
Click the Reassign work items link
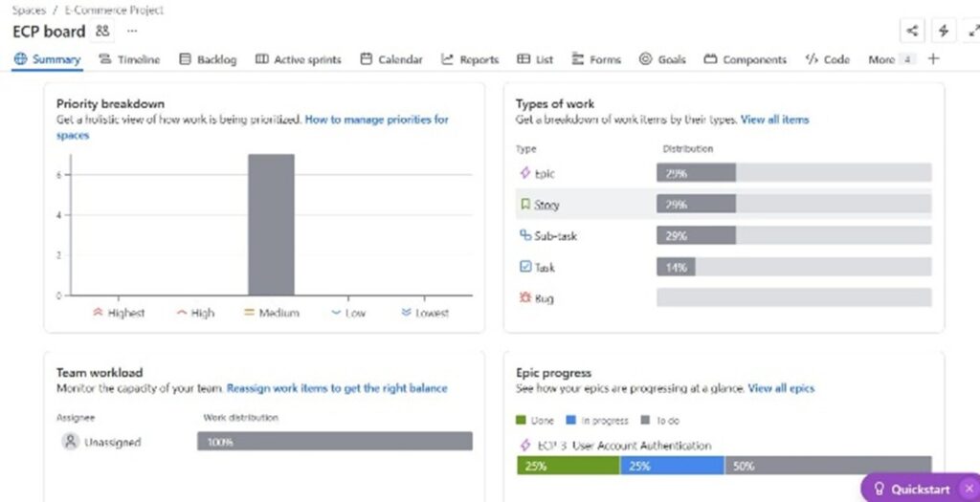pyautogui.click(x=337, y=388)
